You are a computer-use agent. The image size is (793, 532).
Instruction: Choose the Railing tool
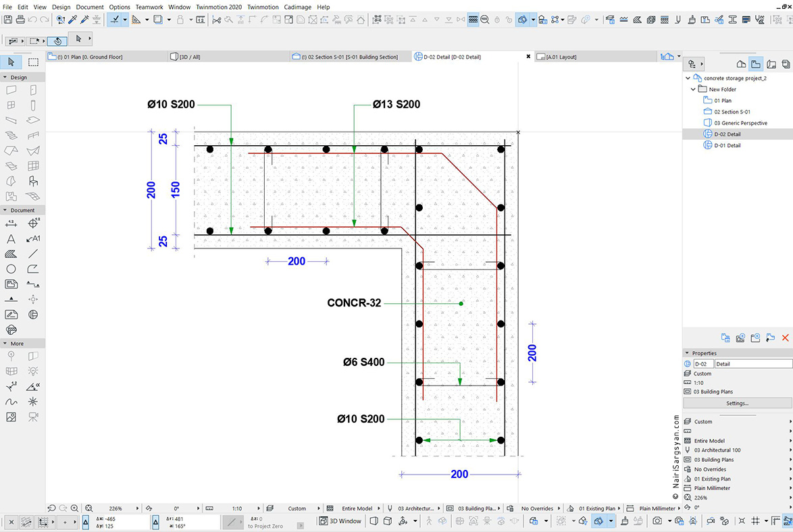33,136
